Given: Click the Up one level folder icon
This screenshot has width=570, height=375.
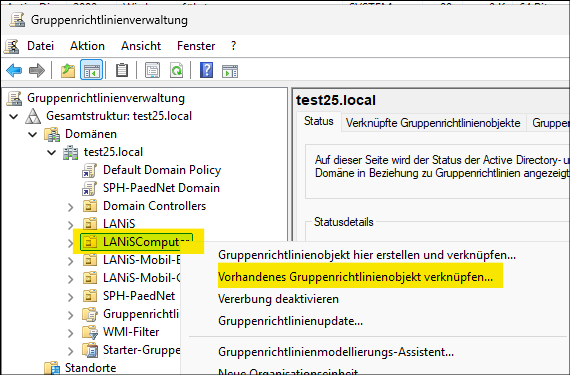Looking at the screenshot, I should [68, 70].
